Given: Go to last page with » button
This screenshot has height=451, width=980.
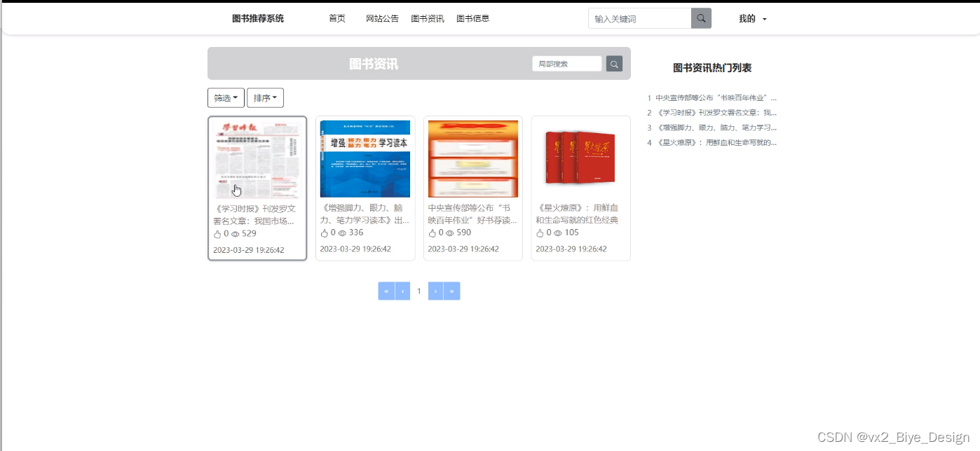Looking at the screenshot, I should pyautogui.click(x=452, y=291).
